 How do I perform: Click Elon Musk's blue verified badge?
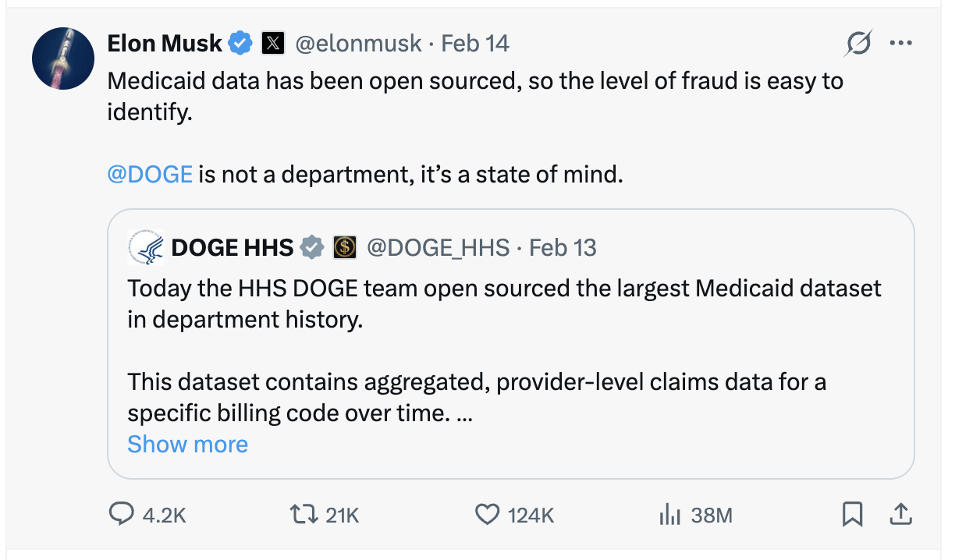[240, 44]
